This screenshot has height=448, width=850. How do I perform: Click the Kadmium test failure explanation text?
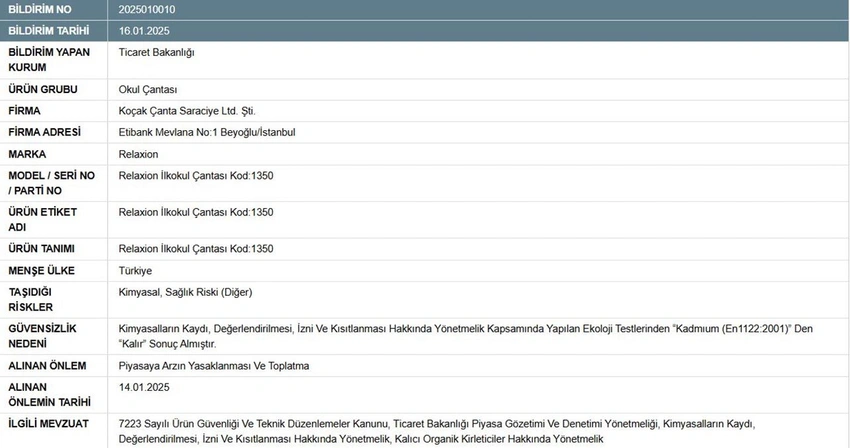tap(466, 336)
